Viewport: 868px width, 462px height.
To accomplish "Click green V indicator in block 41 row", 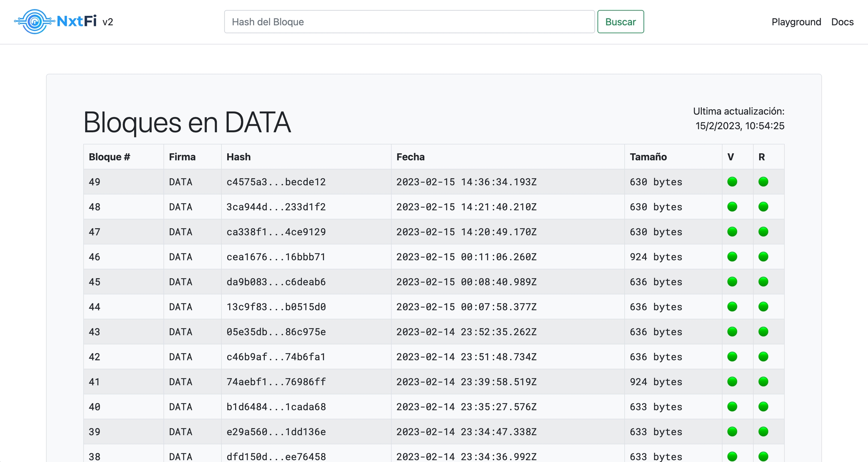I will tap(732, 382).
